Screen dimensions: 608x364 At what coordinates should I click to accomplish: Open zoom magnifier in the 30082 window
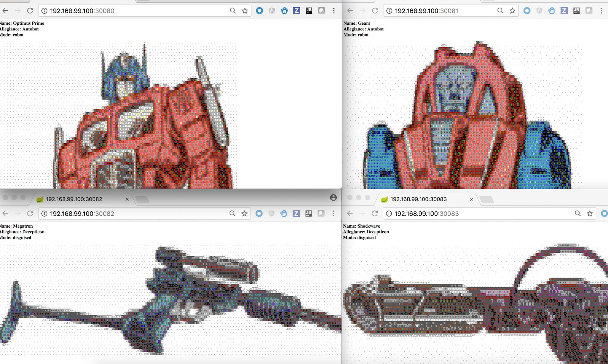[x=233, y=214]
